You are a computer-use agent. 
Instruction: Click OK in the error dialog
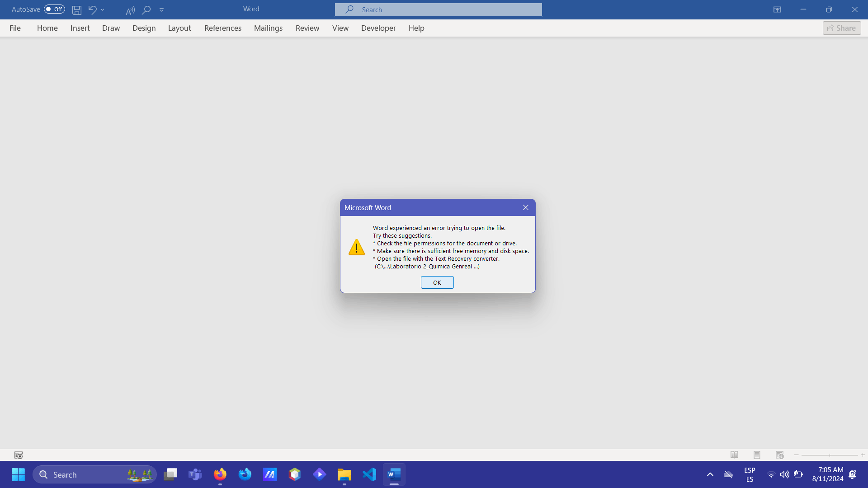(x=437, y=282)
